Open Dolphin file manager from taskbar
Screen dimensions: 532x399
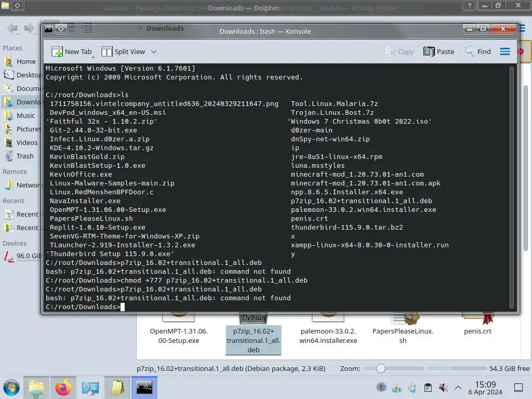36,388
